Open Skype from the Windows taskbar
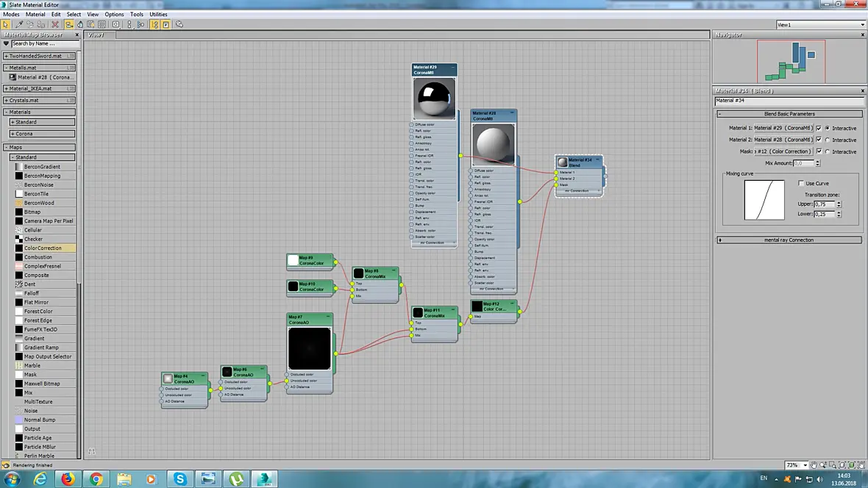This screenshot has height=488, width=868. tap(180, 478)
